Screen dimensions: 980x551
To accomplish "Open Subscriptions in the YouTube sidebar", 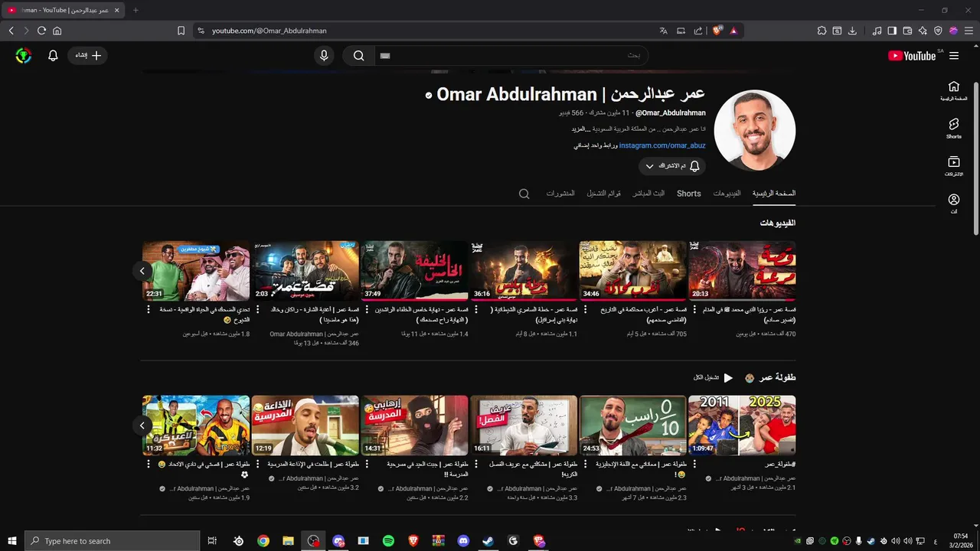I will pyautogui.click(x=954, y=166).
